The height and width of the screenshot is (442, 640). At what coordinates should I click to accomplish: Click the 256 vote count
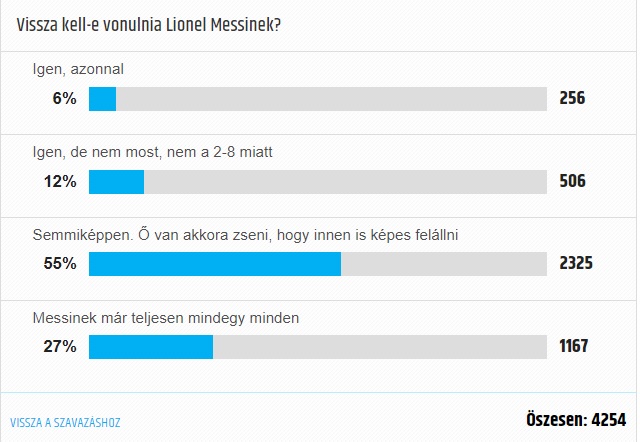pos(572,98)
